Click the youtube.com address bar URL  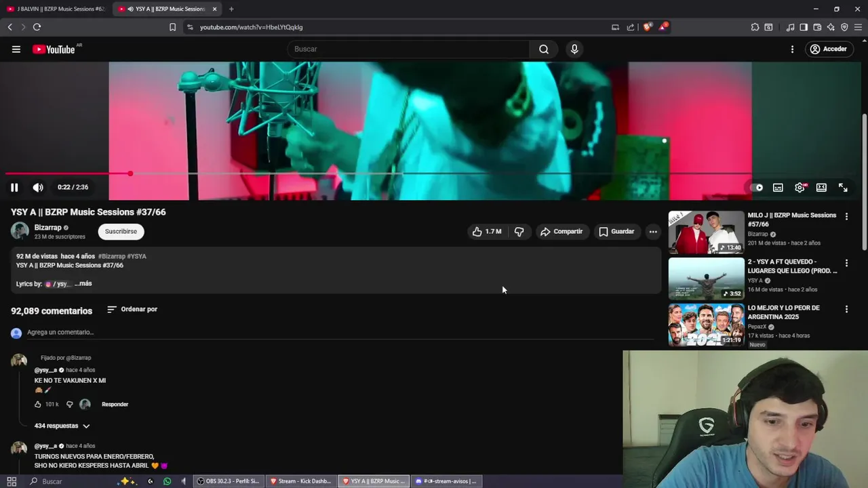click(251, 27)
